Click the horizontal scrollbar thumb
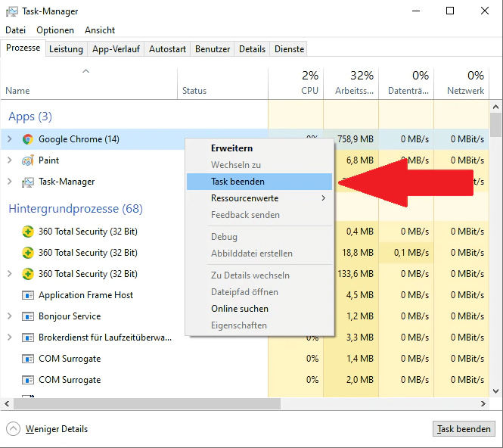This screenshot has height=448, width=503. click(x=147, y=403)
